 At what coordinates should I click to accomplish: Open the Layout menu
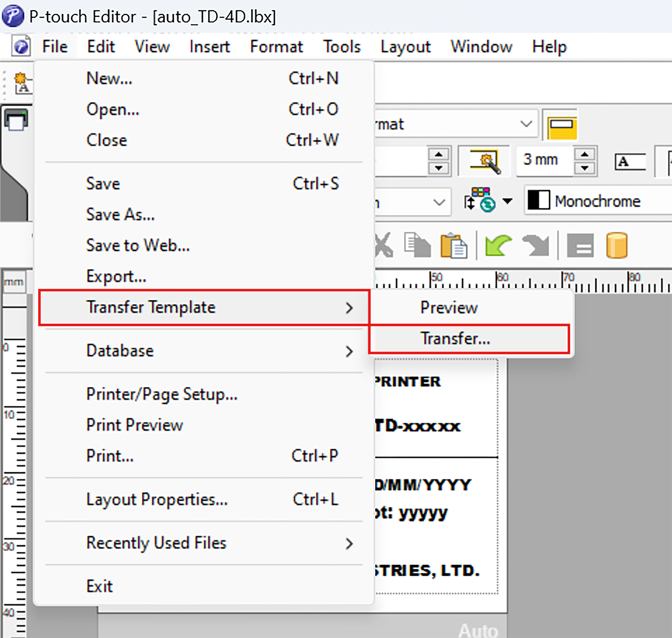tap(405, 47)
